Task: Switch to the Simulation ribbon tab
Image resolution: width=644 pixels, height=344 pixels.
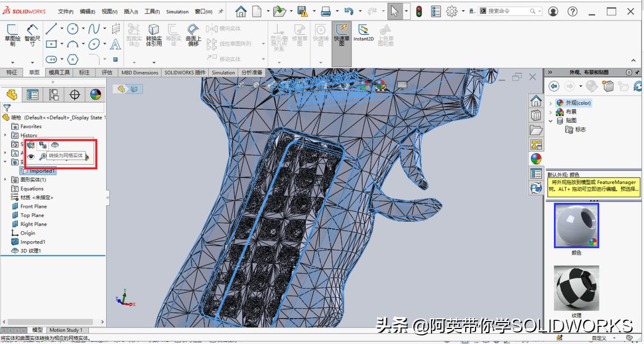Action: click(223, 72)
